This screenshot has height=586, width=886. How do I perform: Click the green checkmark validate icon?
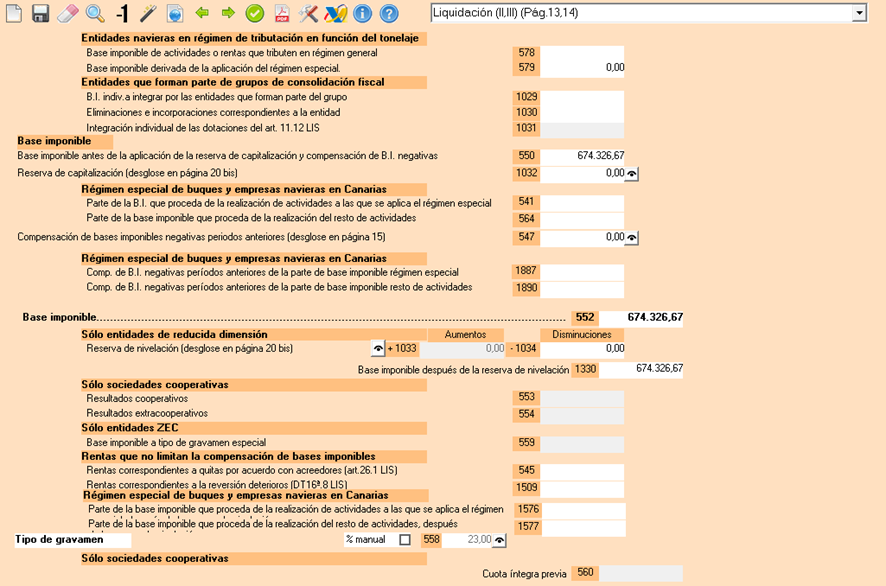tap(255, 13)
